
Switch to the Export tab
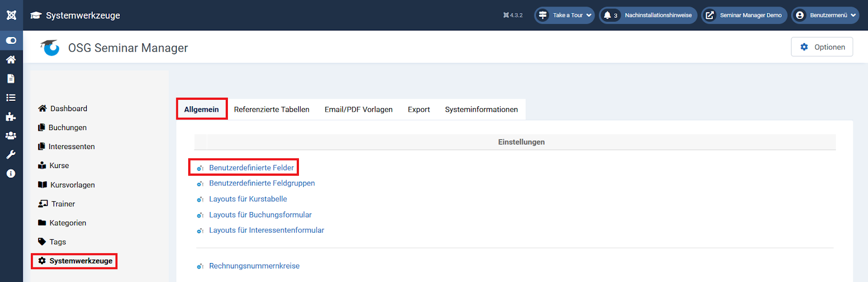pos(419,109)
